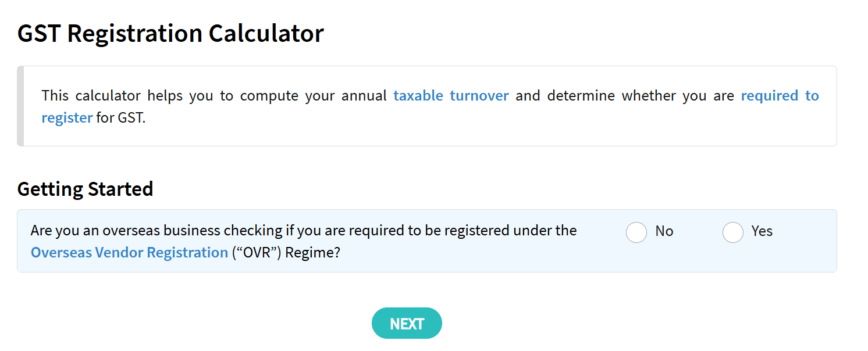Screen dimensions: 868x351
Task: Click NEXT to proceed past Getting Started
Action: (x=407, y=323)
